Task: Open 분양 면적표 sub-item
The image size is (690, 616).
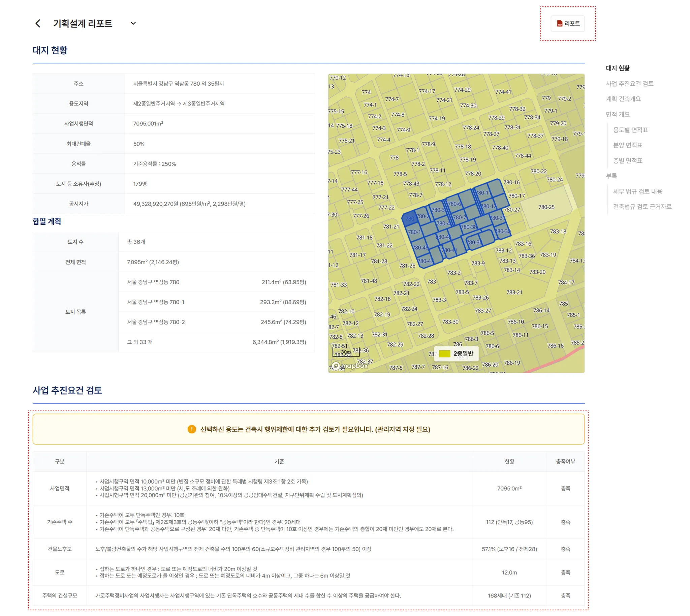Action: [628, 145]
